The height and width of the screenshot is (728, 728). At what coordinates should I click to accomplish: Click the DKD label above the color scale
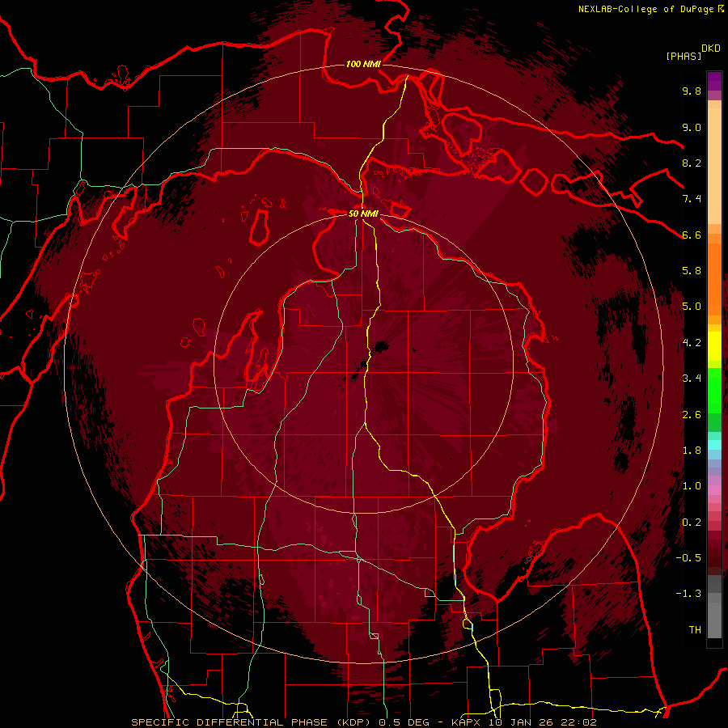pyautogui.click(x=711, y=49)
